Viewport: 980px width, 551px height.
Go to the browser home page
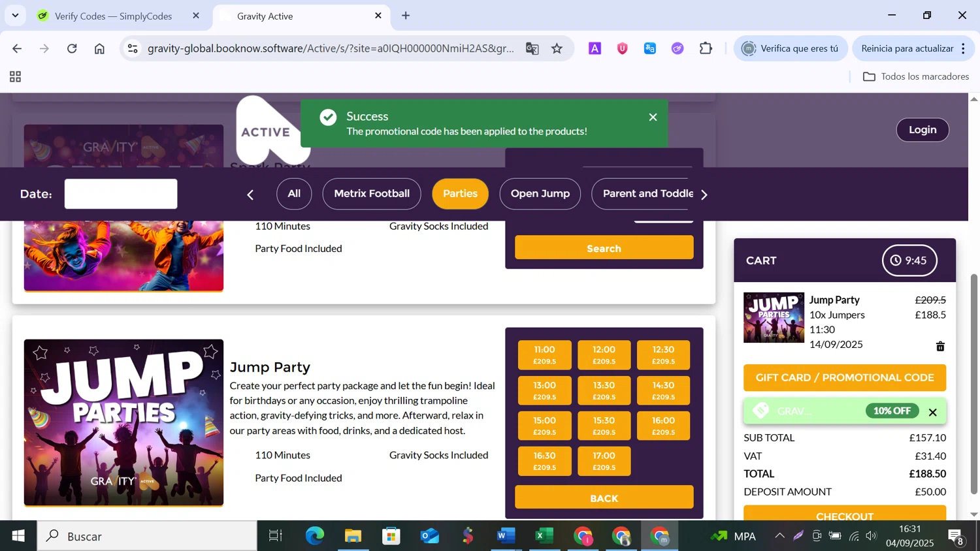[x=99, y=48]
